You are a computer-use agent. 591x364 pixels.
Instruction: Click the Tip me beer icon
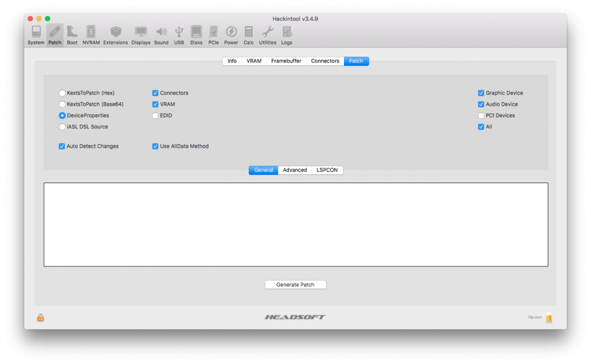549,318
